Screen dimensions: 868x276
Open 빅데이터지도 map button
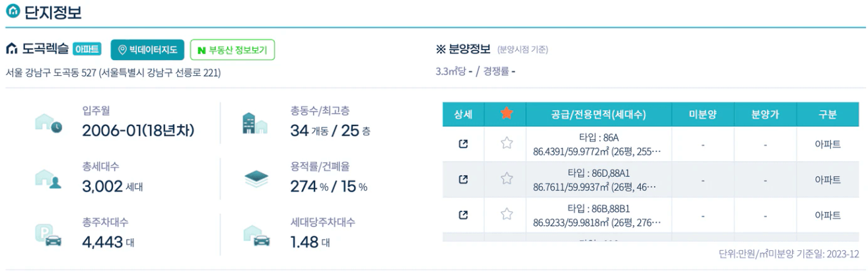coord(147,50)
